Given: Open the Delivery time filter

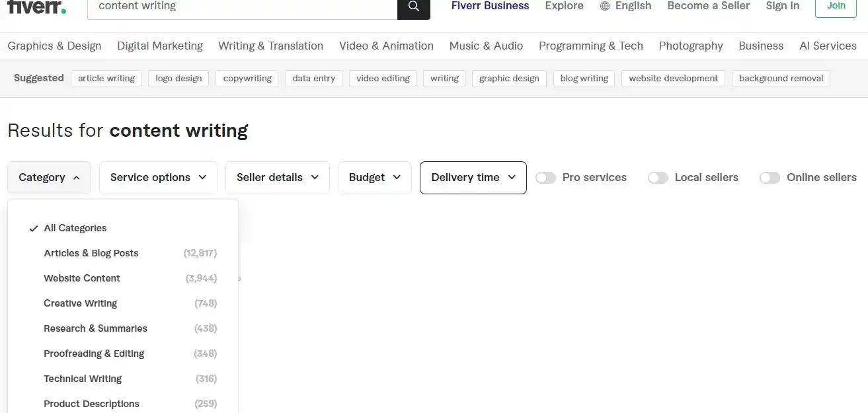Looking at the screenshot, I should (473, 177).
